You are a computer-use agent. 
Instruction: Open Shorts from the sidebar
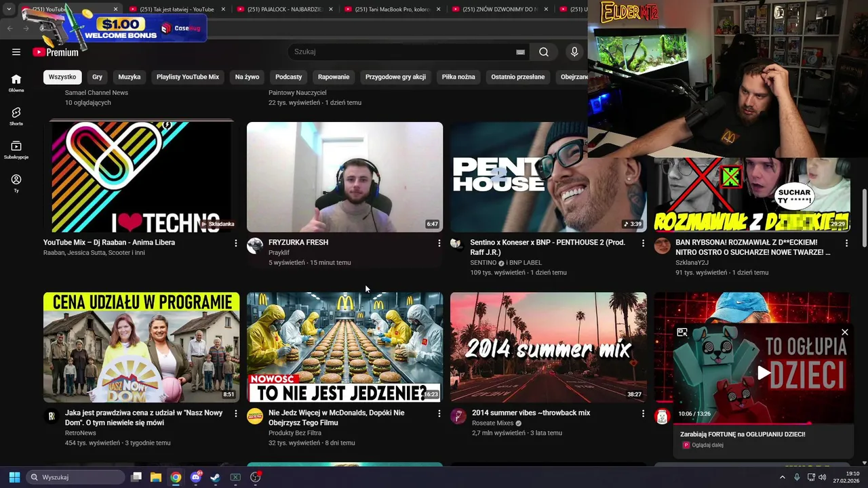16,116
